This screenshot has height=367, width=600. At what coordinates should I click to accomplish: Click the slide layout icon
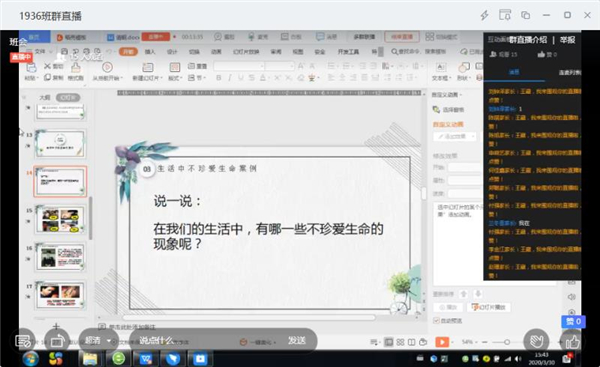click(175, 67)
